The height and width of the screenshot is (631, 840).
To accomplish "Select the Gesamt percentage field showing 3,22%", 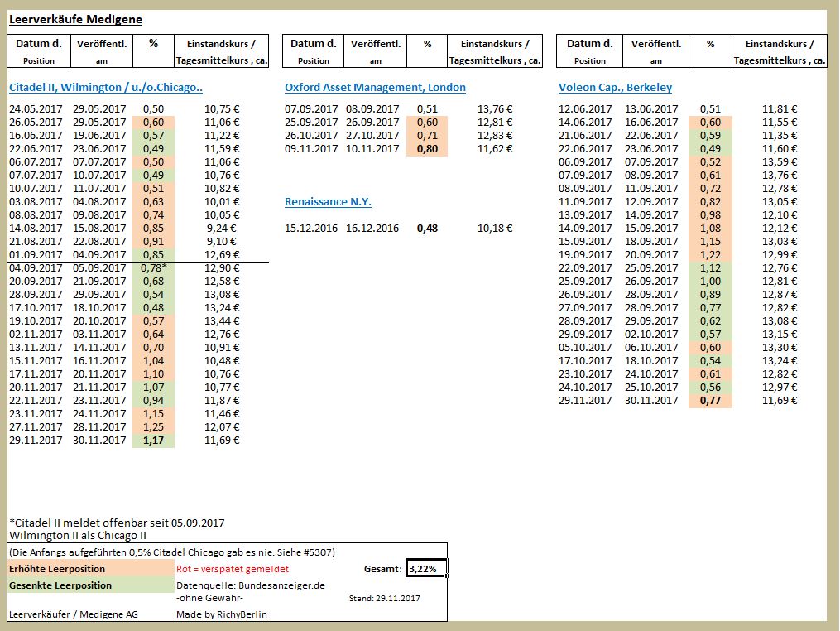I will click(427, 569).
